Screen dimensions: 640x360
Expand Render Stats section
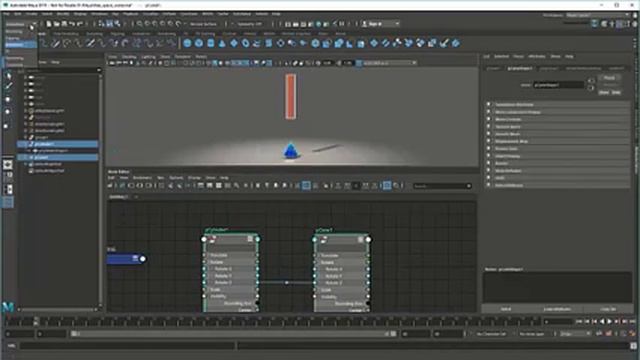click(558, 149)
